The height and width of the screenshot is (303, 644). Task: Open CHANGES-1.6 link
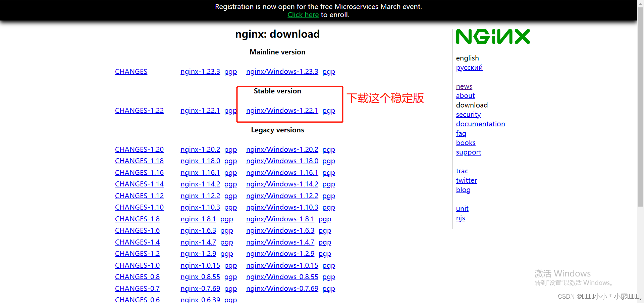pyautogui.click(x=137, y=230)
